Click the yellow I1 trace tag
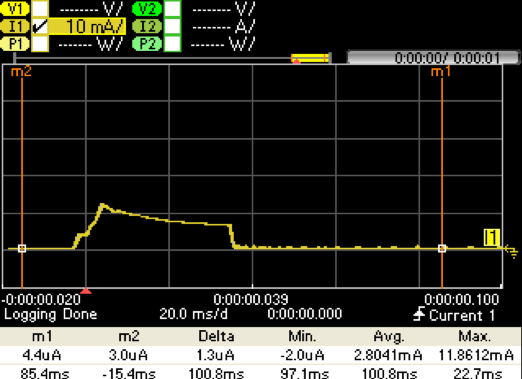522x379 pixels. [x=492, y=238]
